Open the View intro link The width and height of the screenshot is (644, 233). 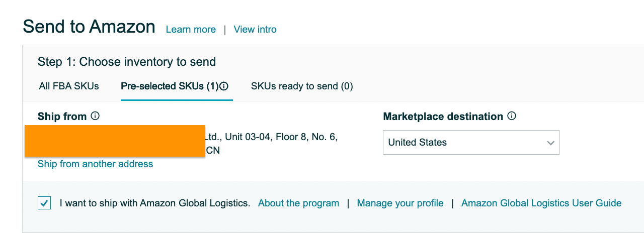click(x=255, y=30)
